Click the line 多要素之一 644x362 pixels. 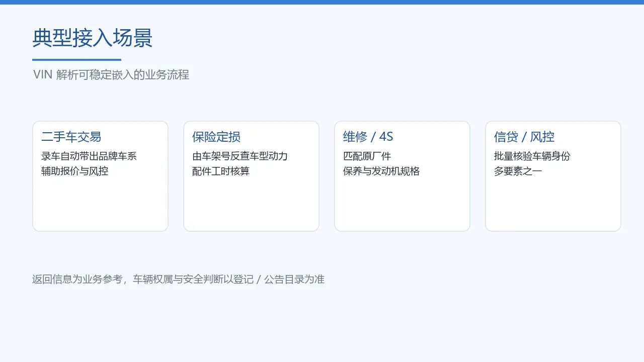[x=518, y=171]
